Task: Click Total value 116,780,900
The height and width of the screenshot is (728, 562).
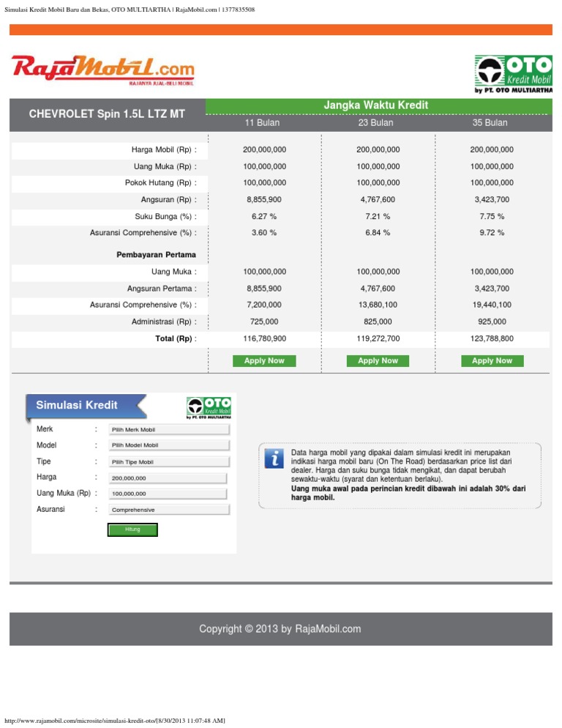Action: pyautogui.click(x=264, y=339)
